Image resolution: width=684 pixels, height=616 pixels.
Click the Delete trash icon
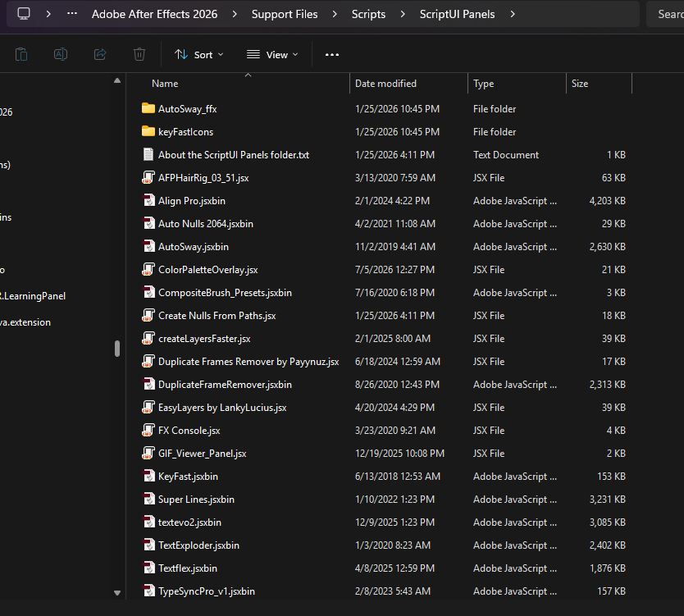(139, 54)
